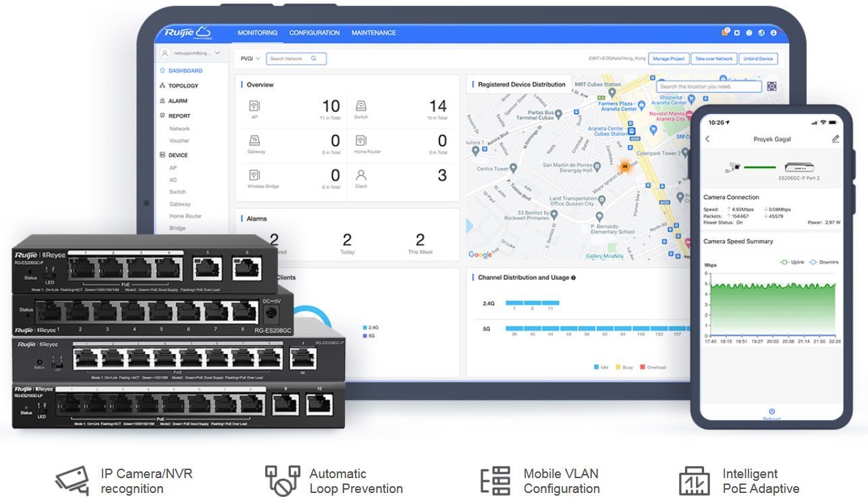Switch to the CONFIGURATION tab
The height and width of the screenshot is (497, 868).
[315, 33]
